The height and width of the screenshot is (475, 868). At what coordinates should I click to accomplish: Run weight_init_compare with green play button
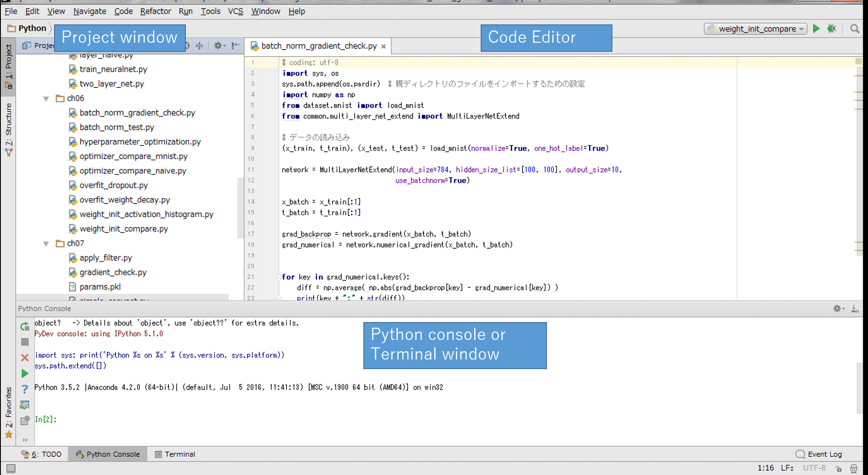point(816,29)
